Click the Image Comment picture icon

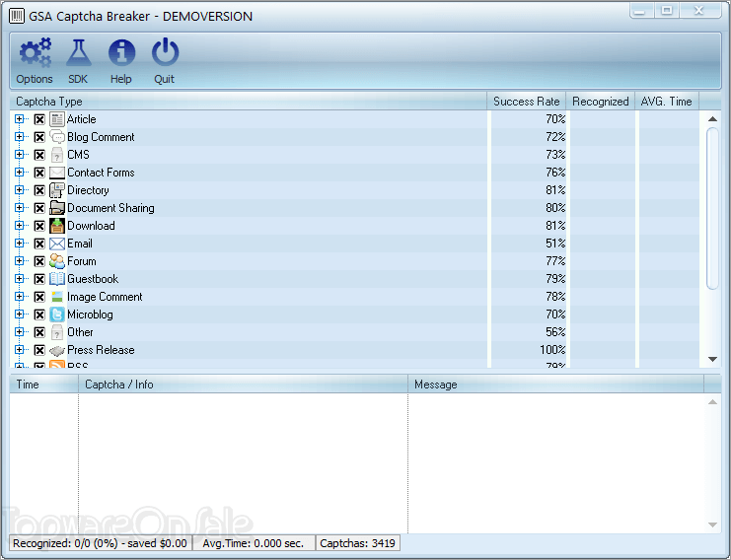point(57,297)
